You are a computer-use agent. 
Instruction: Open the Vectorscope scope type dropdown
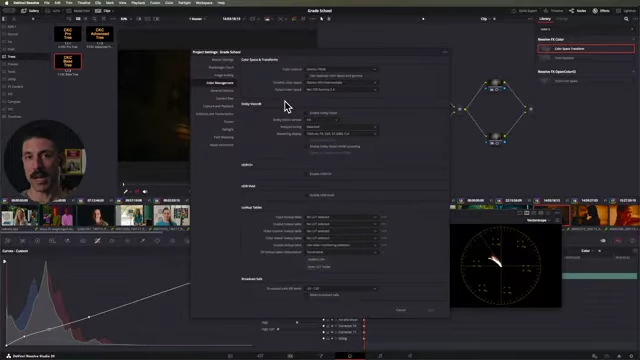pos(539,220)
